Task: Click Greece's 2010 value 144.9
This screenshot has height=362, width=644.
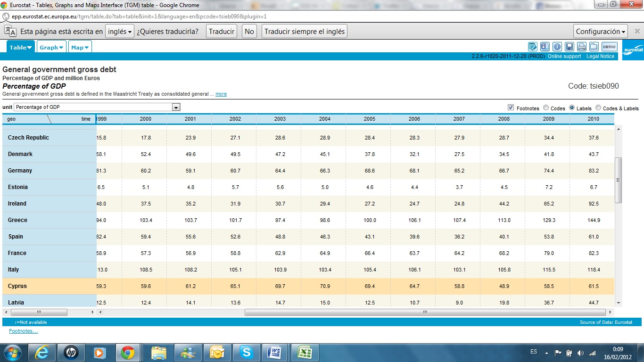Action: [594, 220]
